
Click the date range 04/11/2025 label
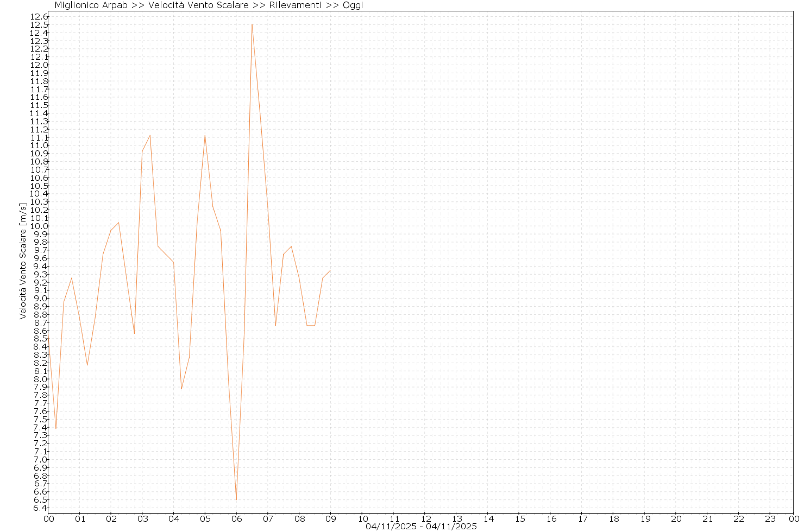pyautogui.click(x=421, y=527)
